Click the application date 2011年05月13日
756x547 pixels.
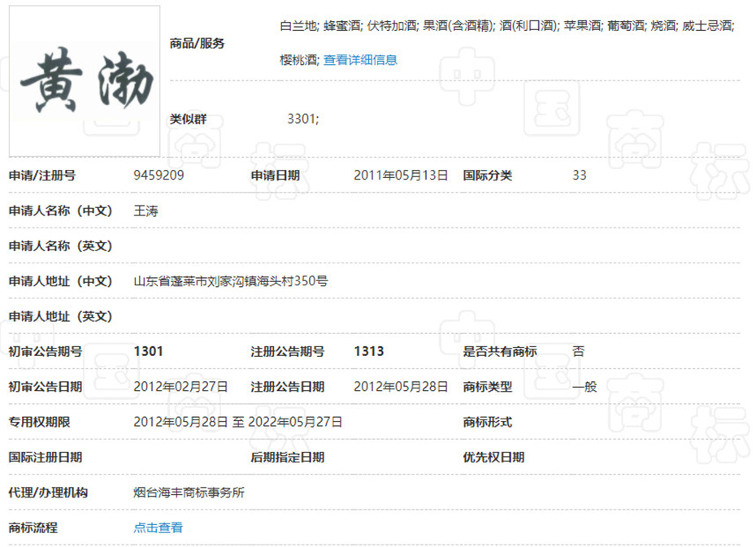401,176
